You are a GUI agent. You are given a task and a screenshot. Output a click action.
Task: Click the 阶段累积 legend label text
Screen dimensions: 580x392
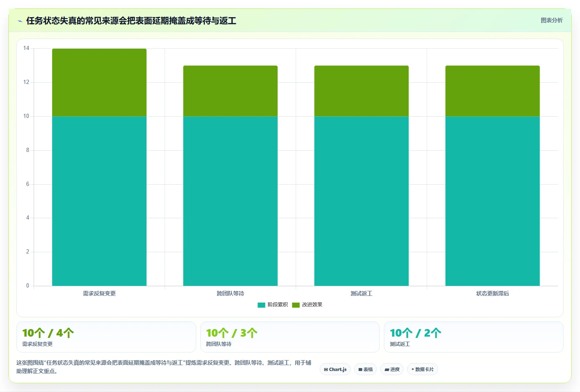click(278, 305)
